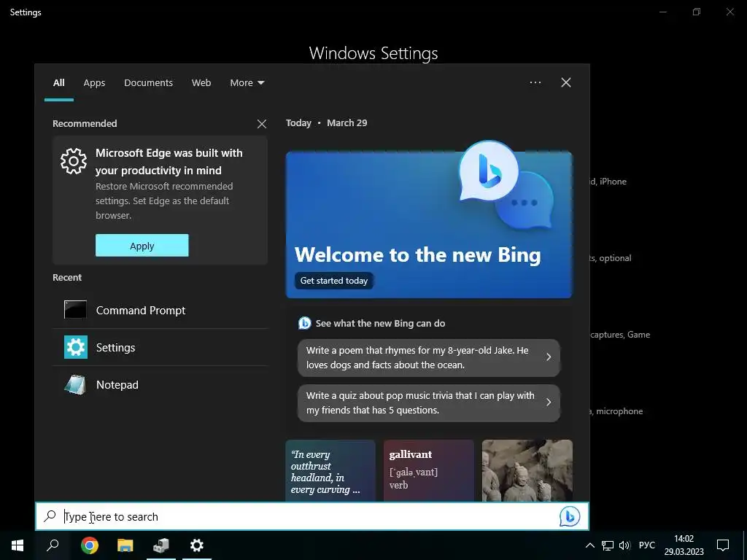Screen dimensions: 747x560
Task: Open the pop music quiz suggestion arrow
Action: pyautogui.click(x=549, y=402)
